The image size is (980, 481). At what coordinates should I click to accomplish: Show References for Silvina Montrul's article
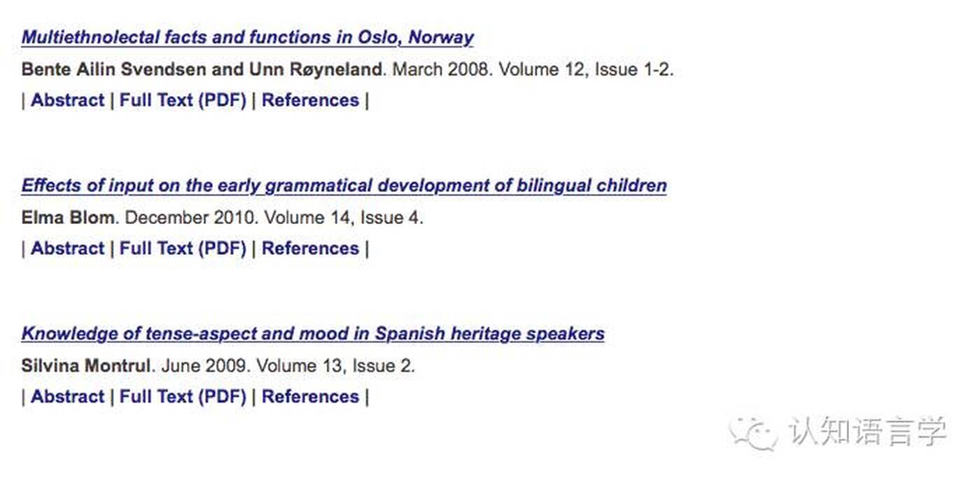[x=310, y=396]
